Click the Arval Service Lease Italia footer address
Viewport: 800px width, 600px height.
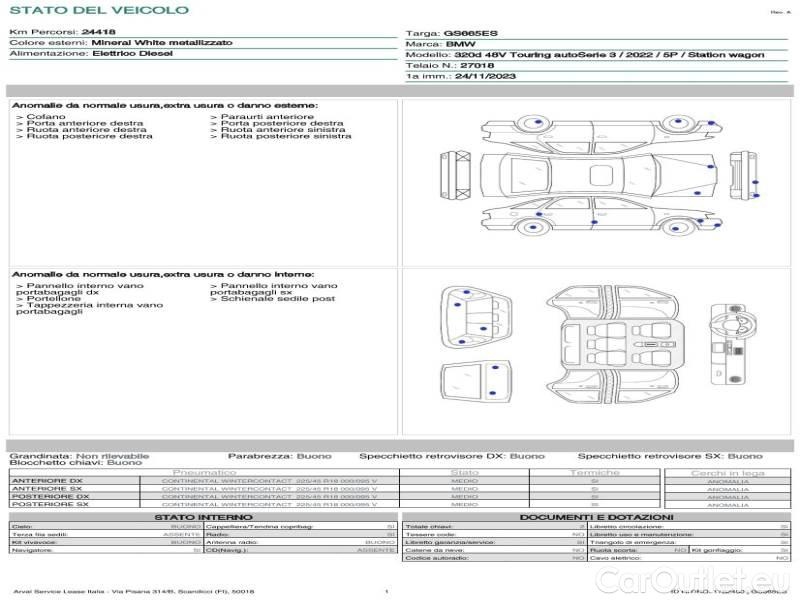134,592
